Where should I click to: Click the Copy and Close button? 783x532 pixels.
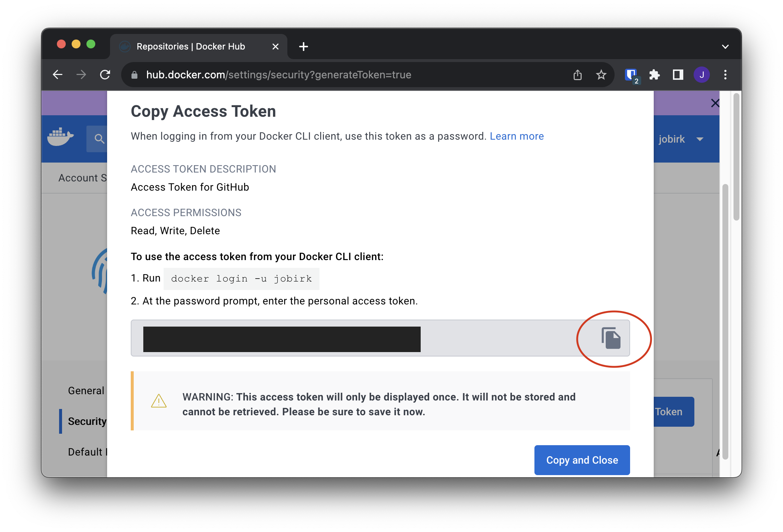pos(582,460)
